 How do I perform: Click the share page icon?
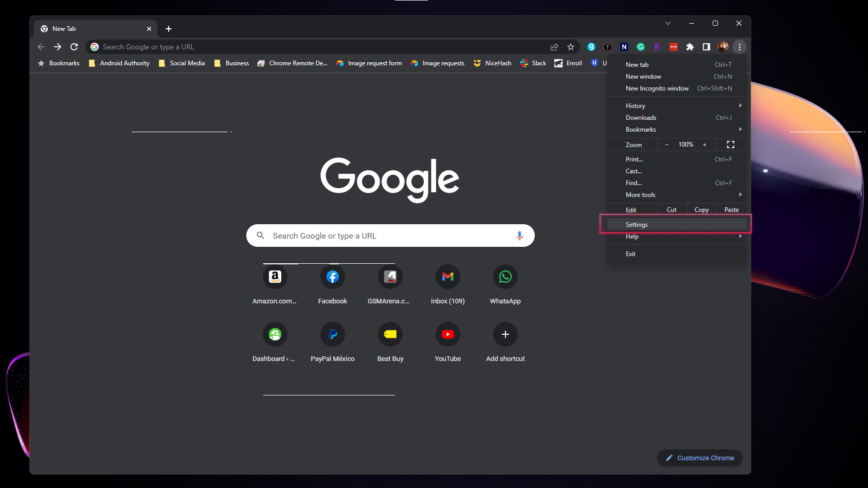554,47
